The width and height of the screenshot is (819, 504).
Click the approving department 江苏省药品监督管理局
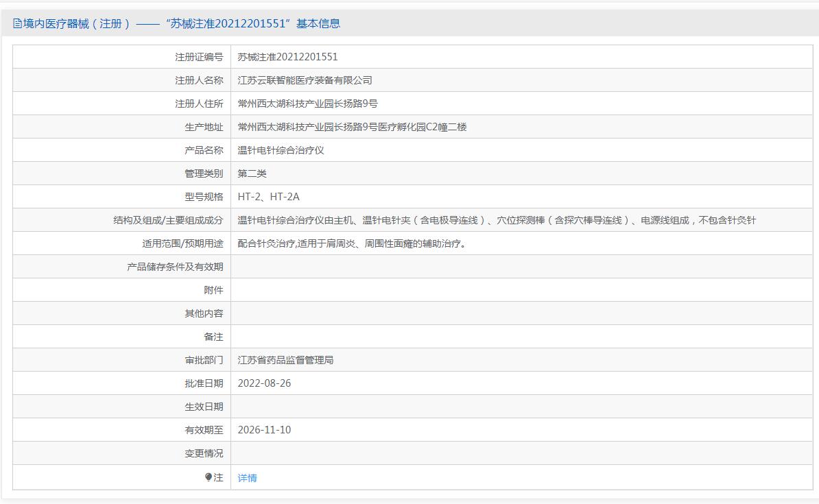point(285,360)
